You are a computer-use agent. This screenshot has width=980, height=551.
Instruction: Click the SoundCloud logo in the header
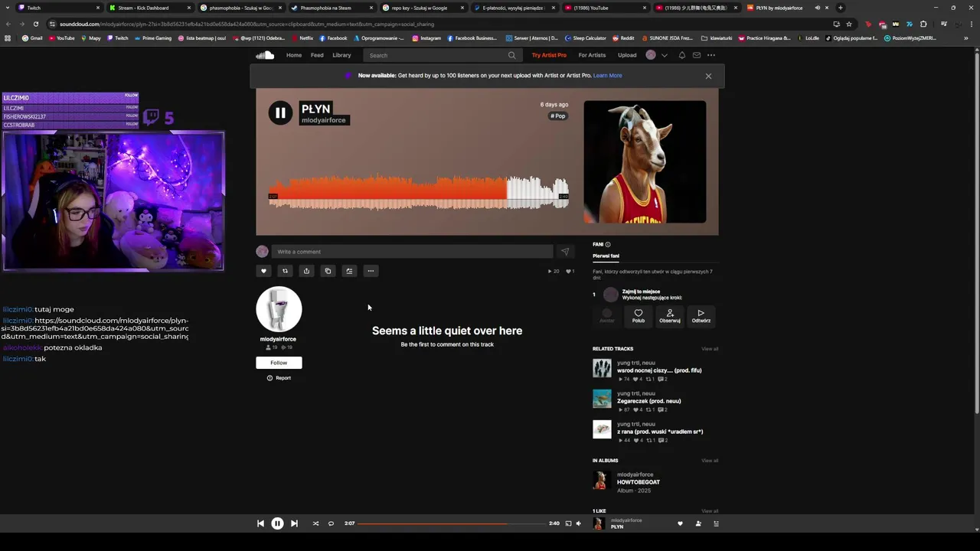[x=265, y=55]
